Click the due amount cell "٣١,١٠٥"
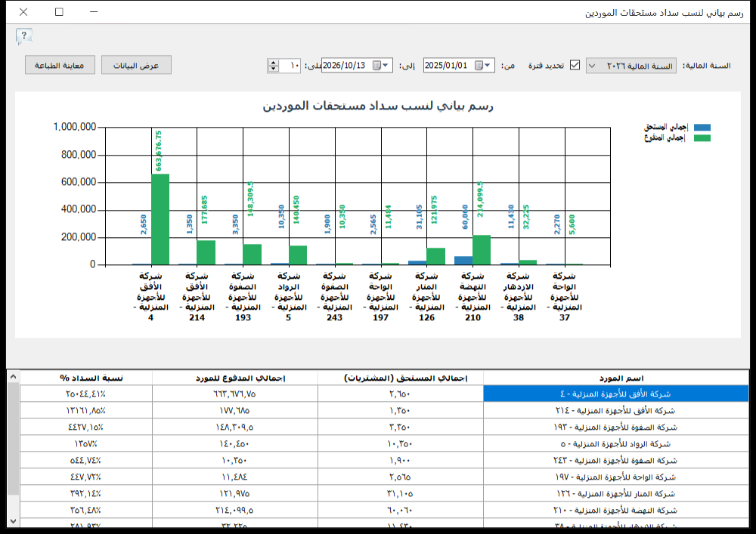Viewport: 756px width, 534px height. point(400,493)
